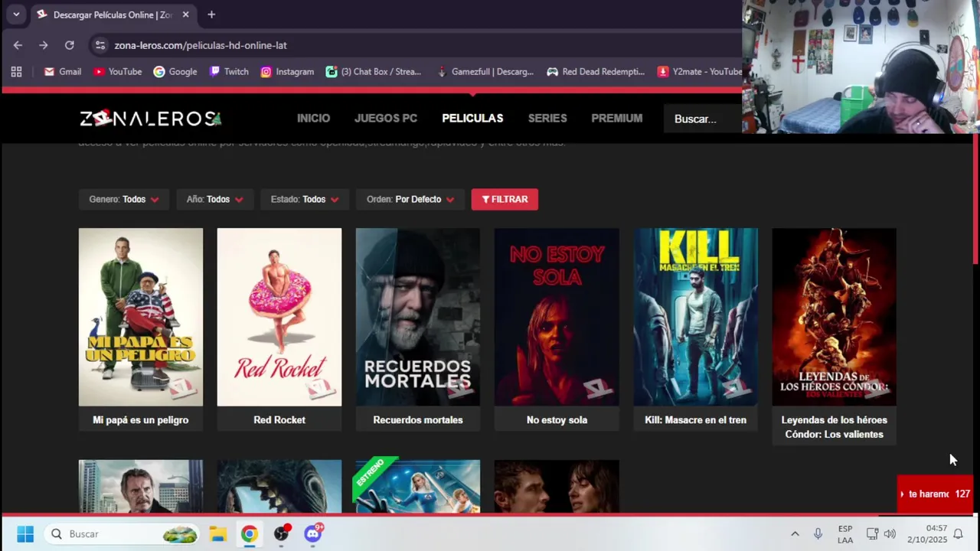Click the page vertical scrollbar
The height and width of the screenshot is (551, 980).
click(975, 199)
